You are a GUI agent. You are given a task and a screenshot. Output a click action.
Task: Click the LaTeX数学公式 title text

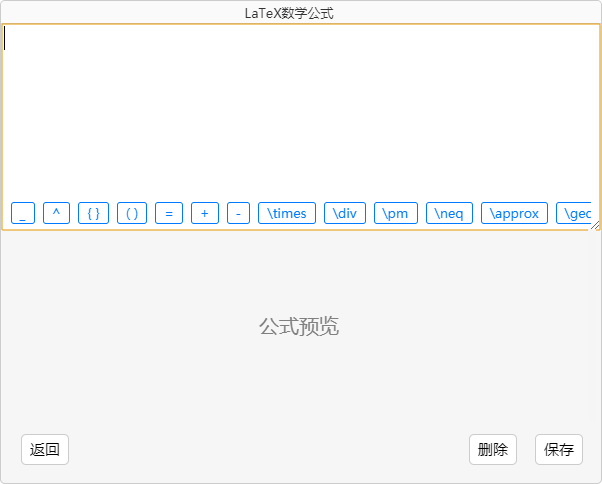coord(289,13)
